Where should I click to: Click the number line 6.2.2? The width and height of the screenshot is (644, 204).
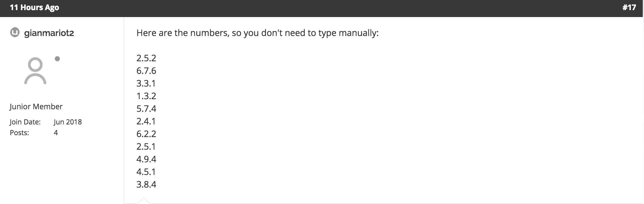click(x=146, y=134)
